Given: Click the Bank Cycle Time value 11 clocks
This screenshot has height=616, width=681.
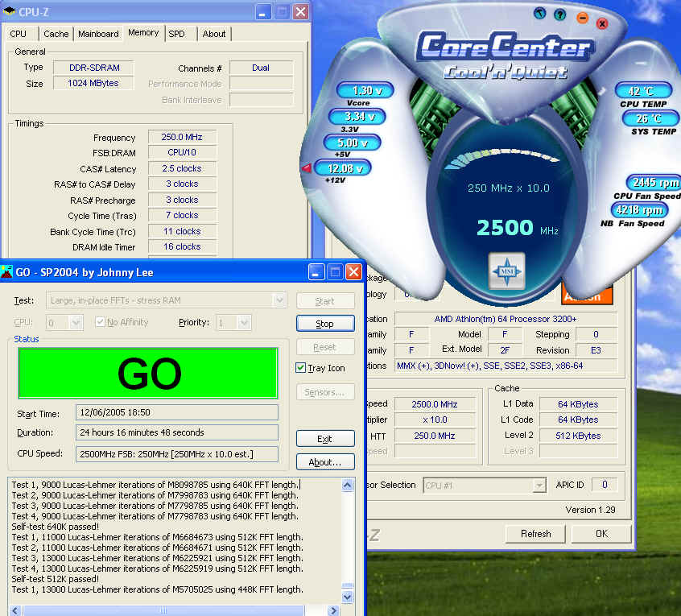Looking at the screenshot, I should (x=183, y=231).
